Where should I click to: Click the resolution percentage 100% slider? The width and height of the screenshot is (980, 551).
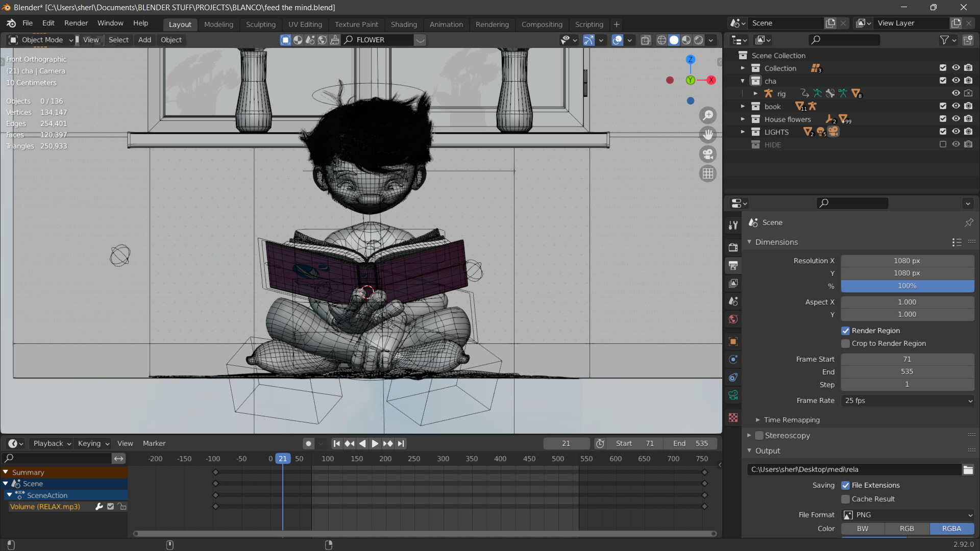point(907,286)
